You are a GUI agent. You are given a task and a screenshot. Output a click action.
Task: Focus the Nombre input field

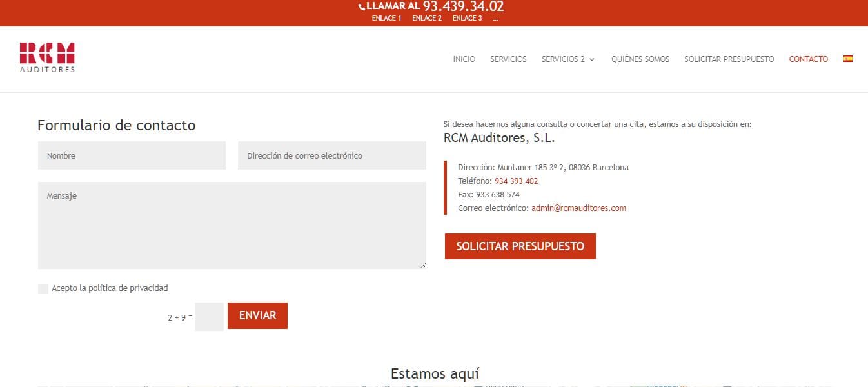click(132, 155)
